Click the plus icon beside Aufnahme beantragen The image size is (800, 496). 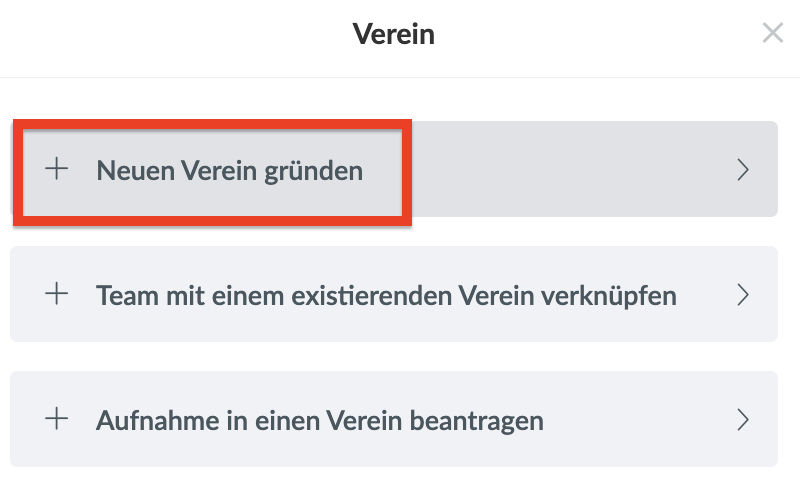(x=57, y=419)
